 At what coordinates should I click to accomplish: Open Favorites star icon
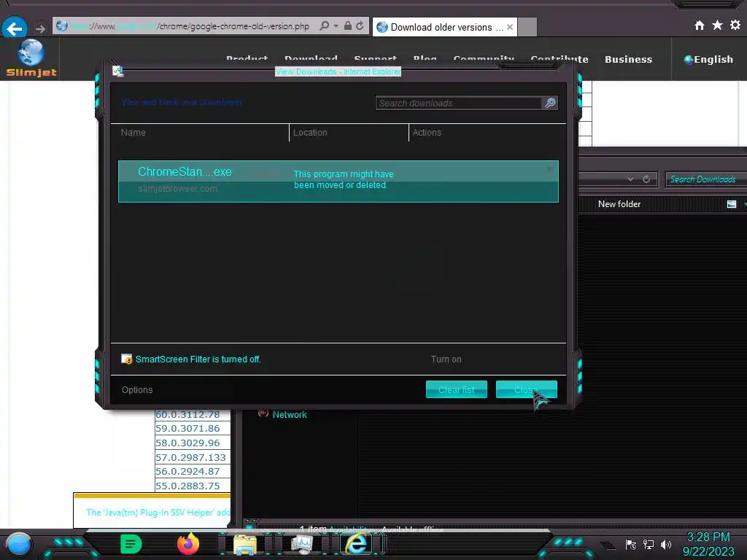(718, 26)
